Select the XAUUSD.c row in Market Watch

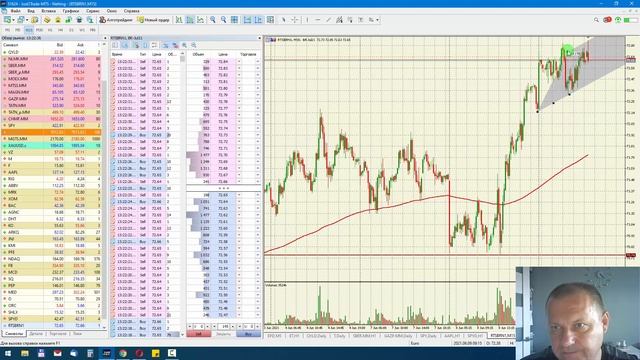click(51, 145)
